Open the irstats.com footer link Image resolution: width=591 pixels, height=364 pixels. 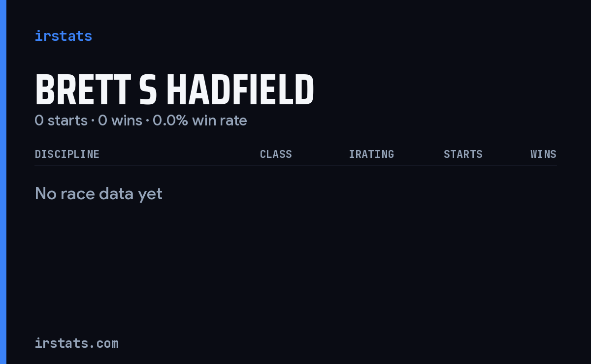pyautogui.click(x=76, y=343)
